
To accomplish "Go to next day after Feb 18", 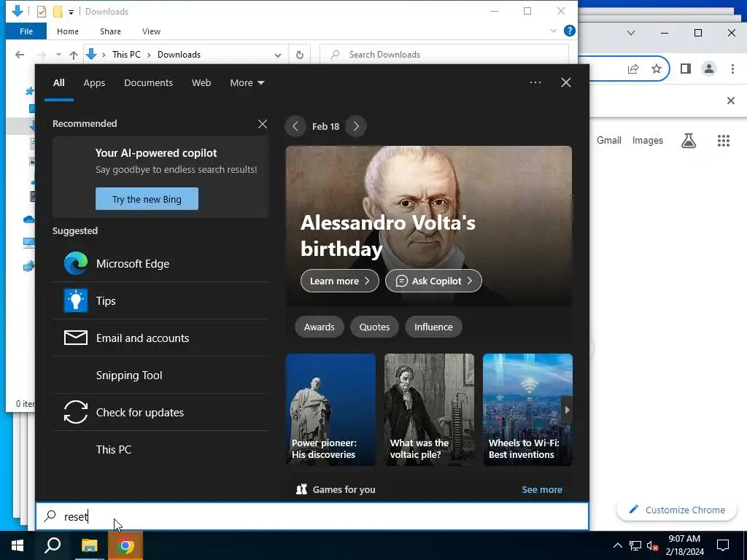I will [x=356, y=126].
